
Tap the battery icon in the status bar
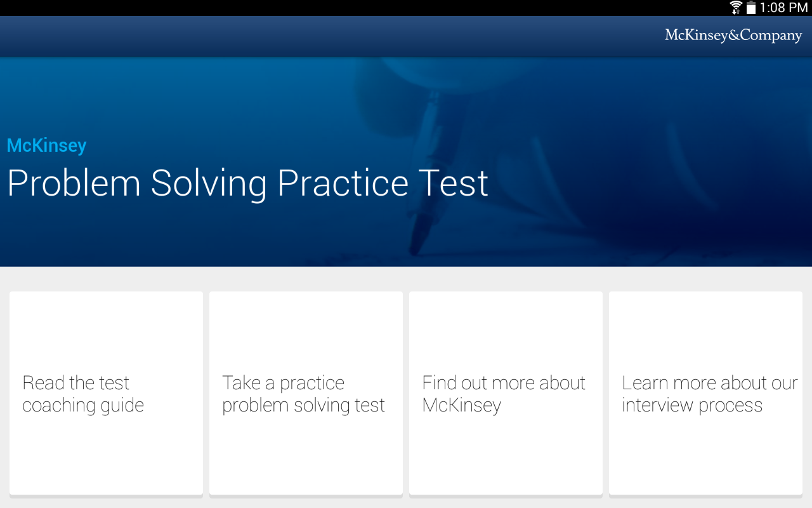pyautogui.click(x=751, y=8)
